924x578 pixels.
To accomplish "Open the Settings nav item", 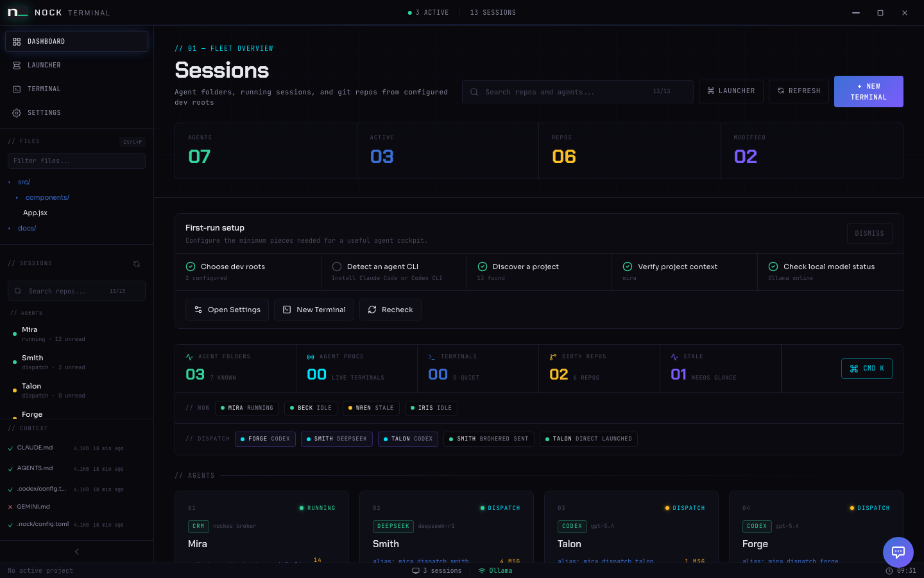I will click(76, 112).
